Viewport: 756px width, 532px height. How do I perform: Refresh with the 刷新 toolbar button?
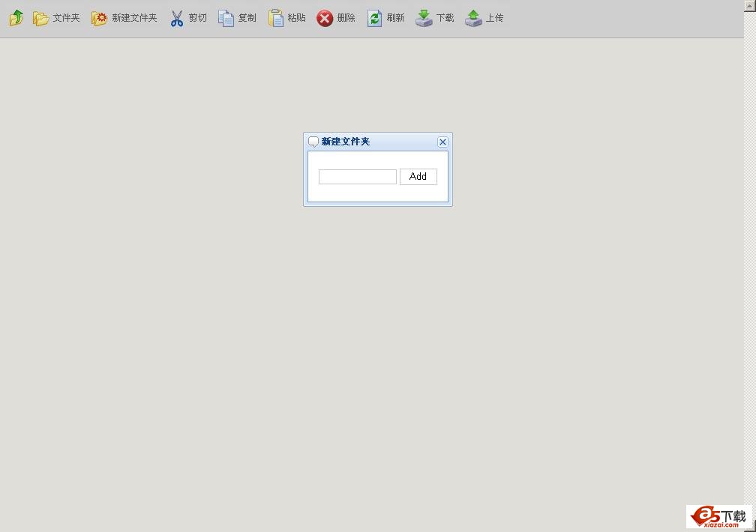click(x=385, y=18)
